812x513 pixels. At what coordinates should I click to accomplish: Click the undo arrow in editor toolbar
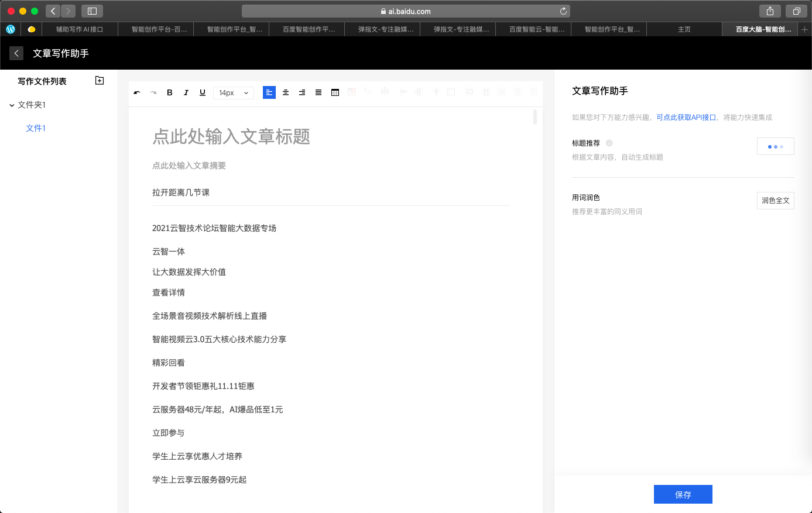pyautogui.click(x=137, y=92)
